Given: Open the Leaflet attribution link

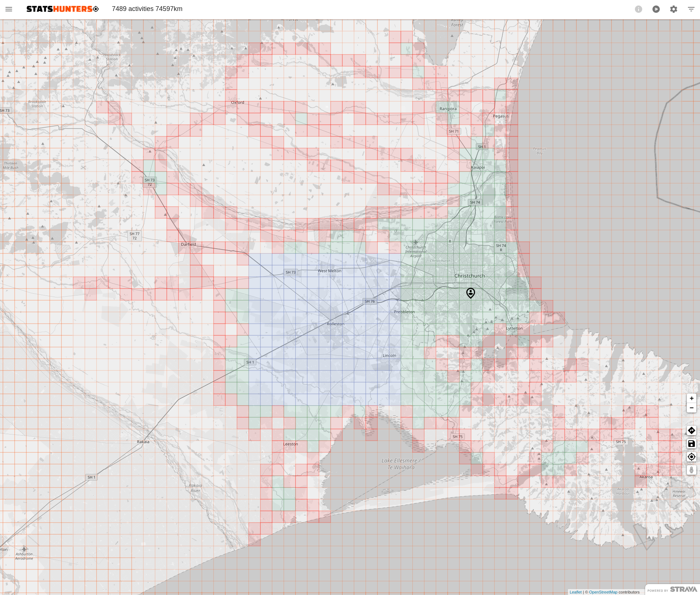Looking at the screenshot, I should (575, 592).
